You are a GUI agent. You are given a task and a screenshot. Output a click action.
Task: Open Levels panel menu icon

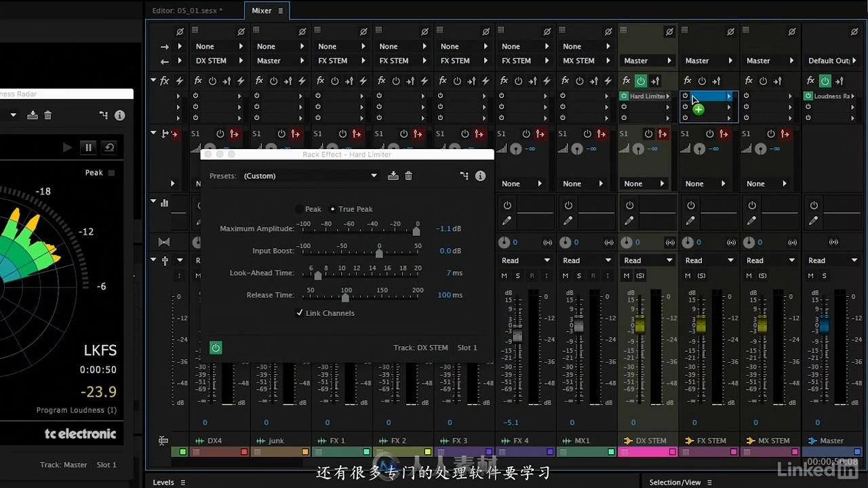[182, 483]
